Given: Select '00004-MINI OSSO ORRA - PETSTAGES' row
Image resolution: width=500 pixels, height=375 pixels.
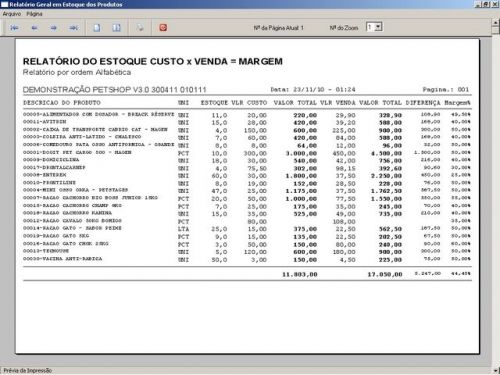Looking at the screenshot, I should pyautogui.click(x=247, y=191).
